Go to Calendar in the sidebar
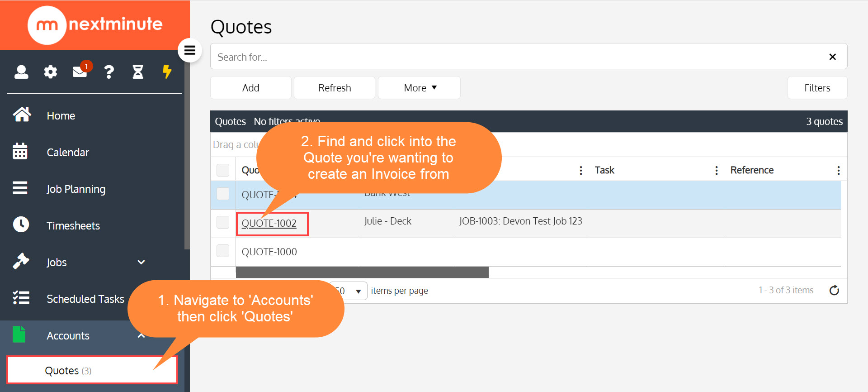868x392 pixels. pos(68,152)
